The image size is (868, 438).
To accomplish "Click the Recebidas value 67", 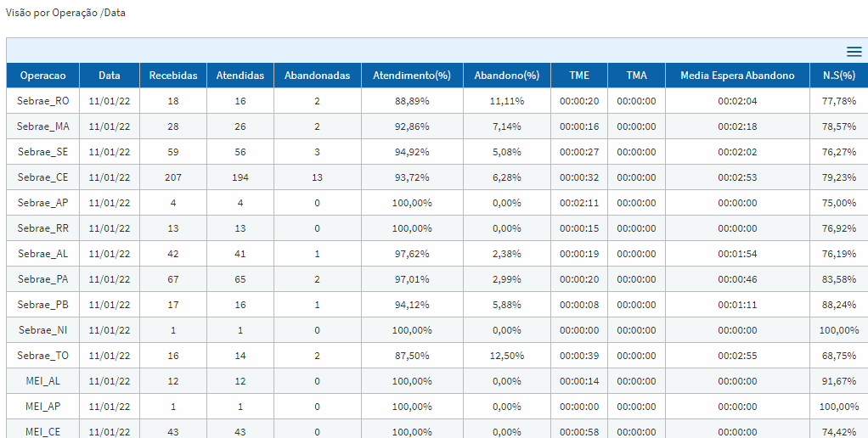I will (173, 279).
